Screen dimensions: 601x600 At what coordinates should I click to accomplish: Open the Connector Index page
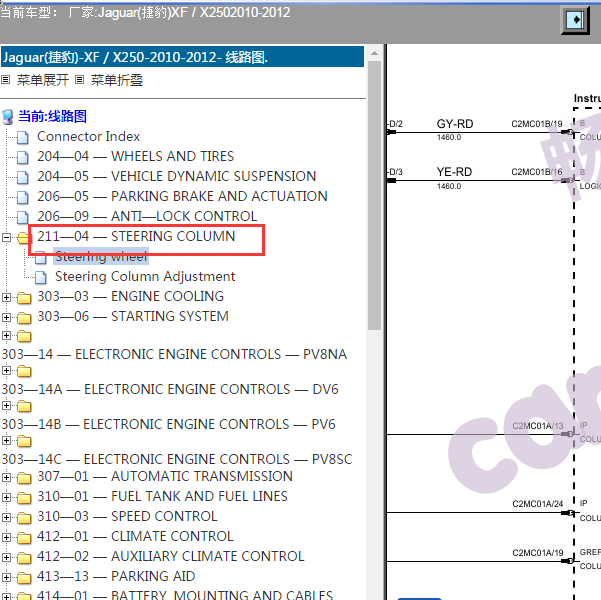(89, 136)
